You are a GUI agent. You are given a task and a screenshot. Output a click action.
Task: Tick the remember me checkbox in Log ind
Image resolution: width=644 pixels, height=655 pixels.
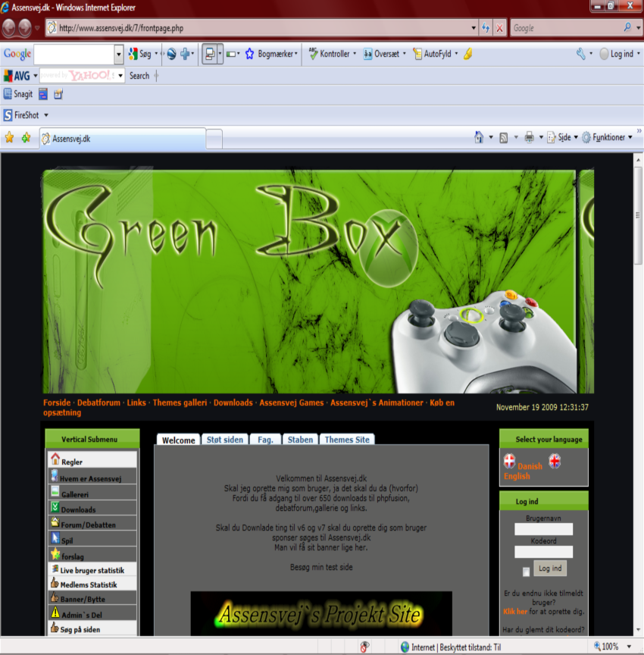(526, 572)
